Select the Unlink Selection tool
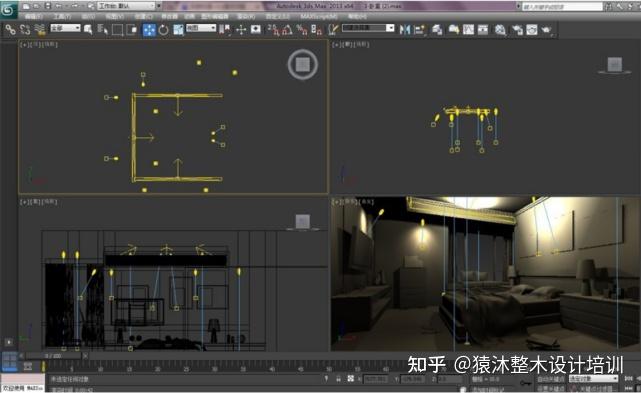Image resolution: width=641 pixels, height=393 pixels. 25,29
